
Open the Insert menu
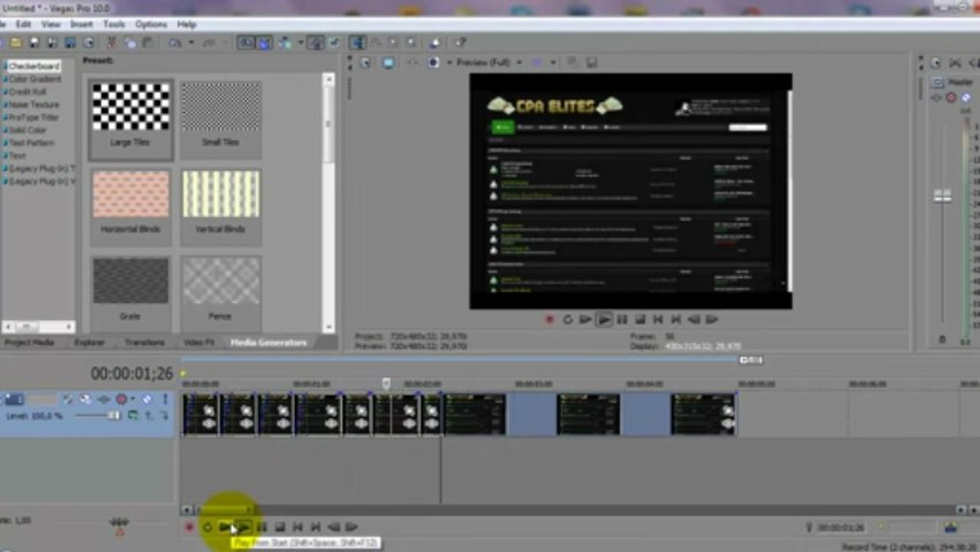[81, 25]
